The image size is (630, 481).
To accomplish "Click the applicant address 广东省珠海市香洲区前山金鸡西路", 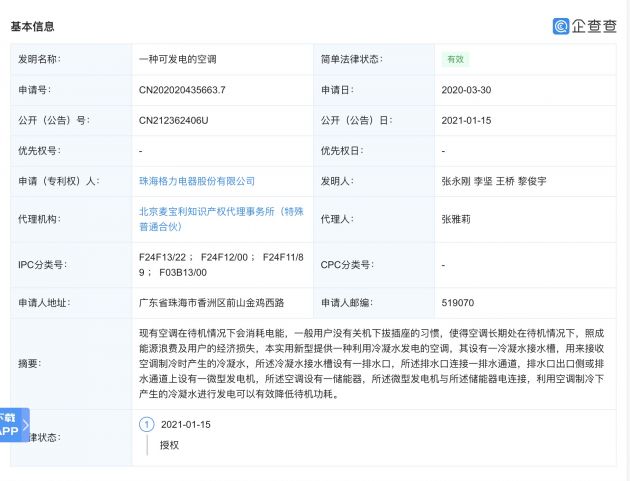I will point(211,303).
